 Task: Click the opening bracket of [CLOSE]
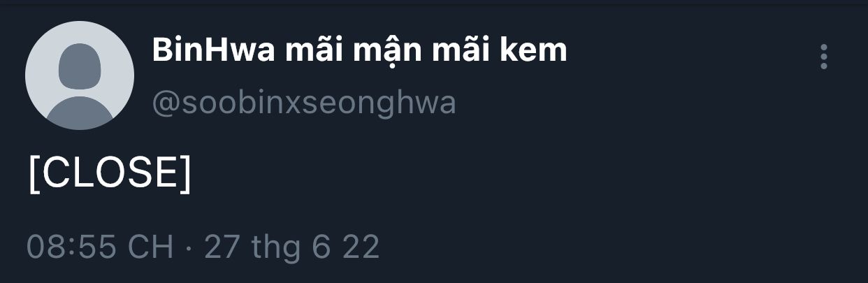point(34,173)
